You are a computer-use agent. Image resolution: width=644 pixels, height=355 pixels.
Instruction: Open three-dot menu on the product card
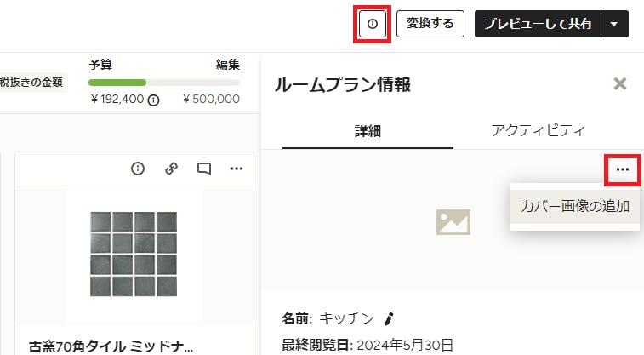[237, 169]
